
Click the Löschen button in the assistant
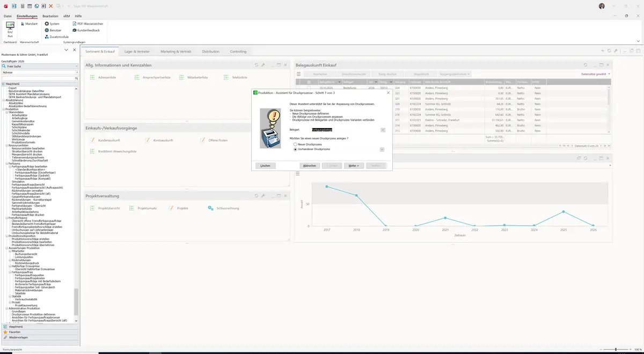point(265,166)
